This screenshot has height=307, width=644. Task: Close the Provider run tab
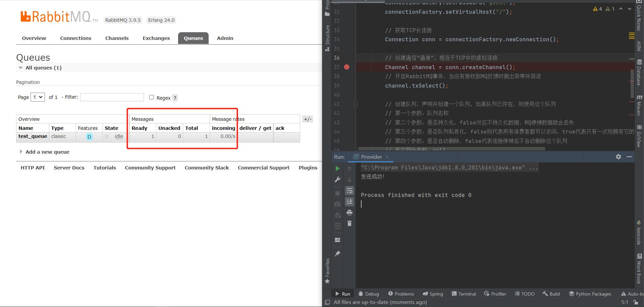click(x=387, y=157)
